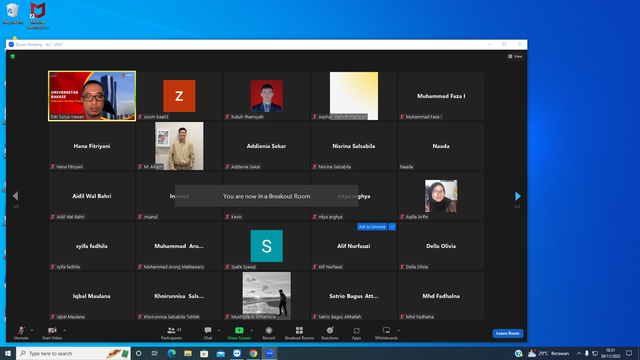The height and width of the screenshot is (360, 640).
Task: Select Aidil Wal Bahri participant tile
Action: click(92, 196)
